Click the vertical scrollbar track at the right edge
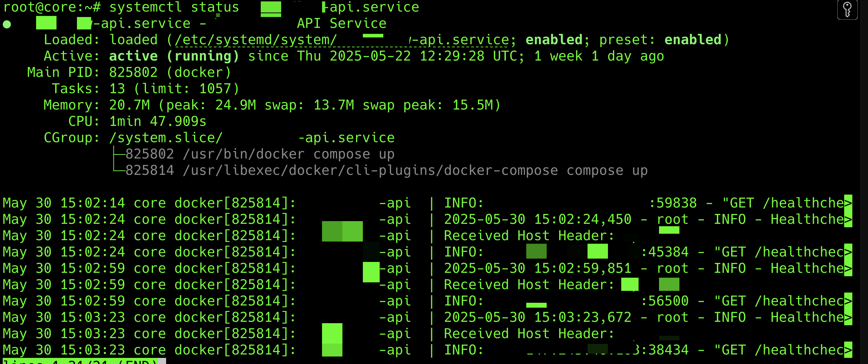The width and height of the screenshot is (868, 364). pos(864,182)
